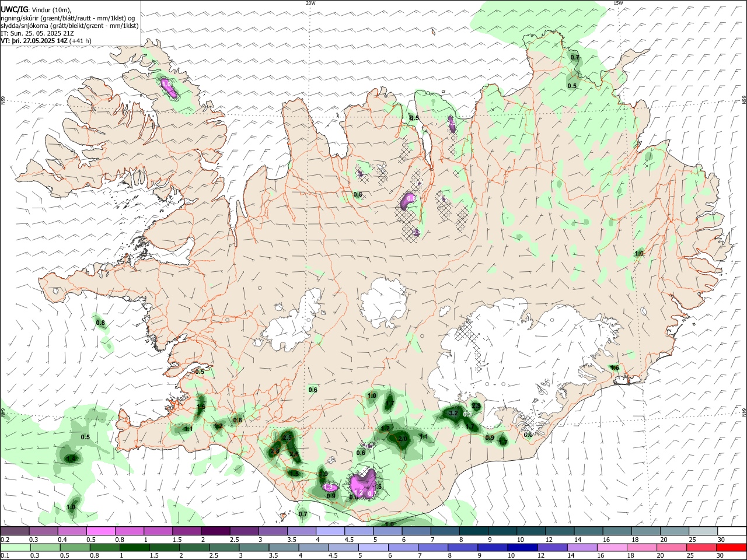747x560 pixels.
Task: Click the '30' label in the upper legend row
Action: tap(721, 540)
